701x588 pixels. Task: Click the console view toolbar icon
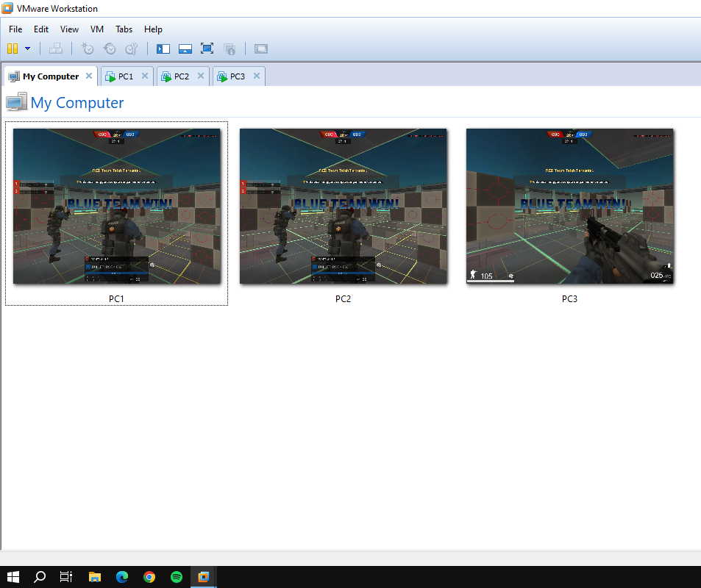[x=261, y=49]
